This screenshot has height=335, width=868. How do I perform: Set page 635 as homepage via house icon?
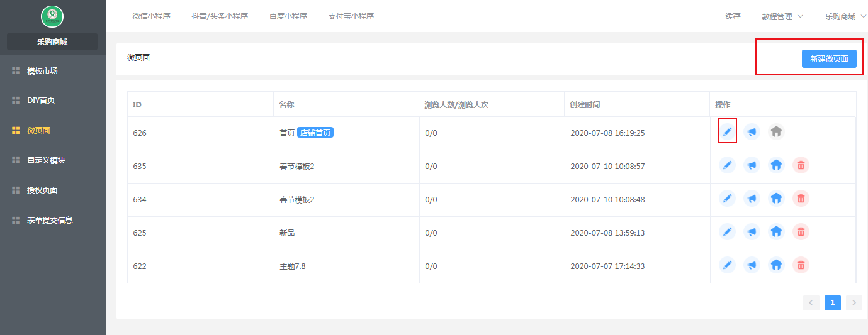pyautogui.click(x=776, y=165)
